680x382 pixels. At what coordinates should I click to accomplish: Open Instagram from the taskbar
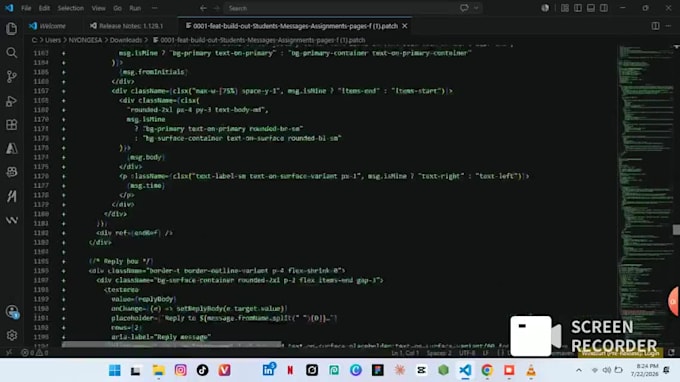coord(180,370)
